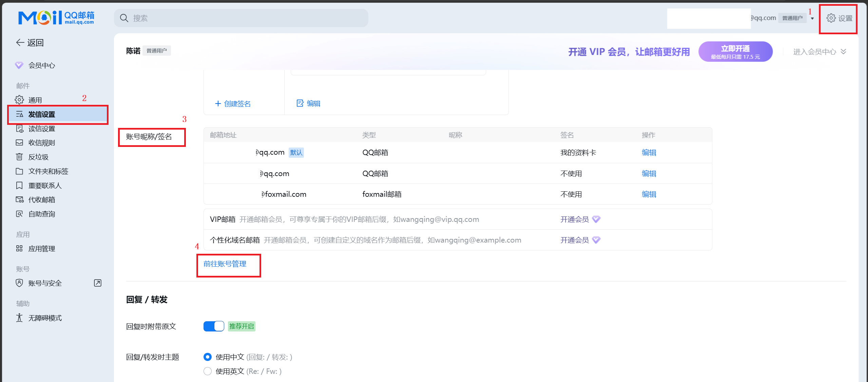Viewport: 868px width, 382px height.
Task: Click the 反垃圾 trash icon
Action: coord(19,157)
